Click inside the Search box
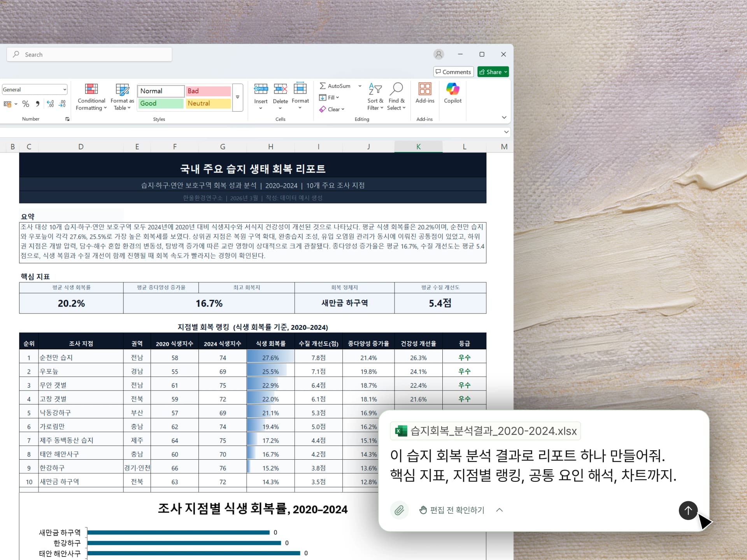Screen dimensions: 747x560 [89, 54]
